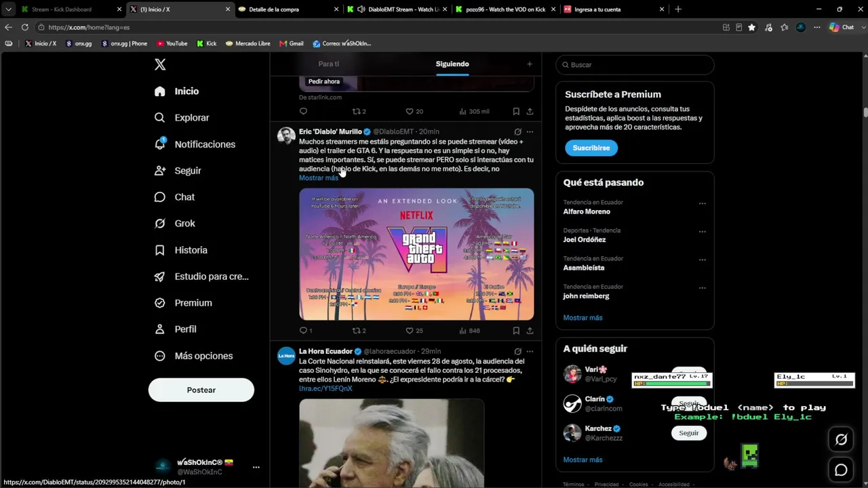Switch to DiabloEMT Stream browser tab
The height and width of the screenshot is (488, 868).
click(397, 9)
